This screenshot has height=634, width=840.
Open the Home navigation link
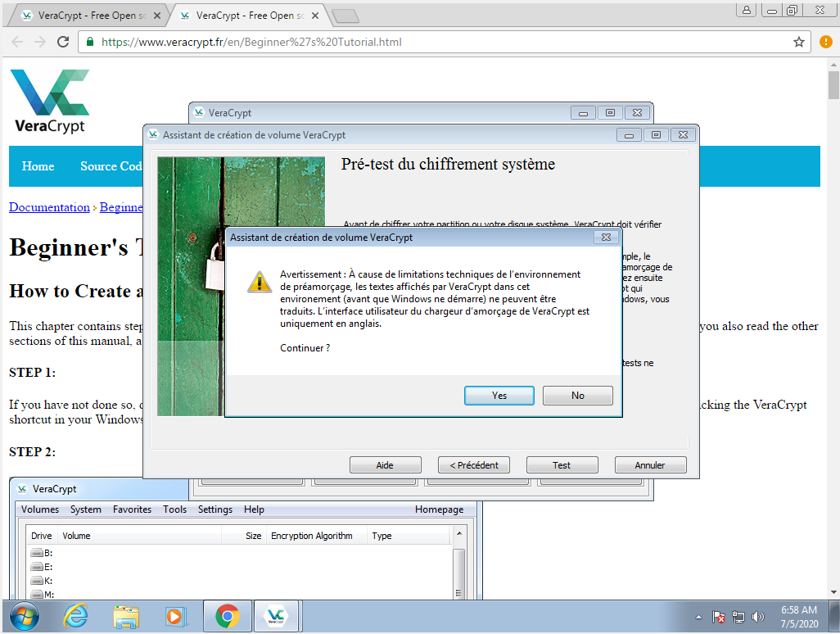38,166
